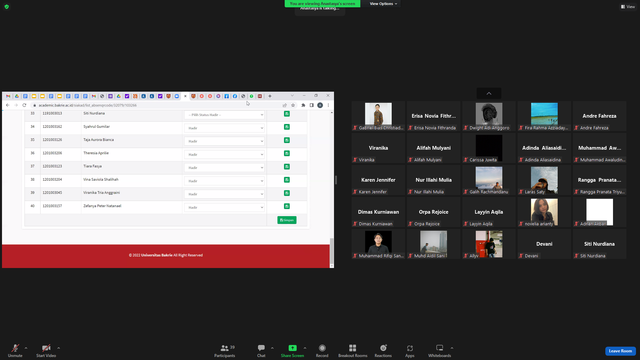Image resolution: width=640 pixels, height=360 pixels.
Task: Click student name Vina Saviola Shalihah
Action: [x=101, y=179]
